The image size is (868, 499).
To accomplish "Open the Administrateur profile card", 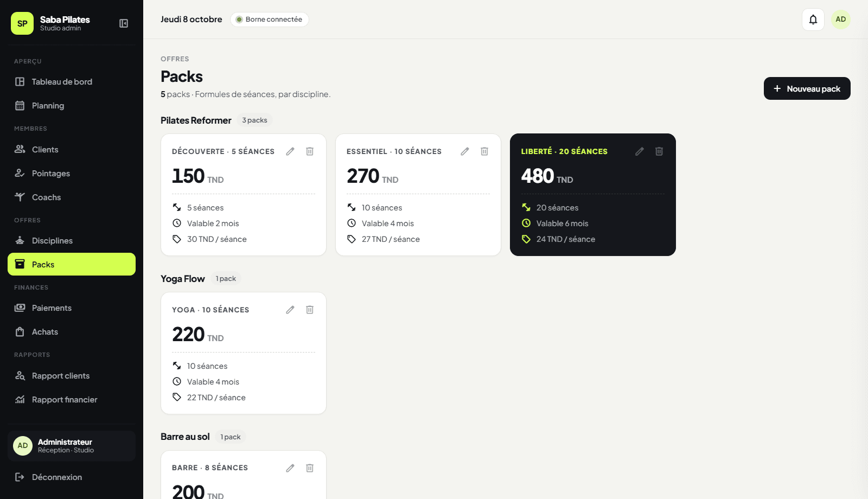I will pos(72,446).
